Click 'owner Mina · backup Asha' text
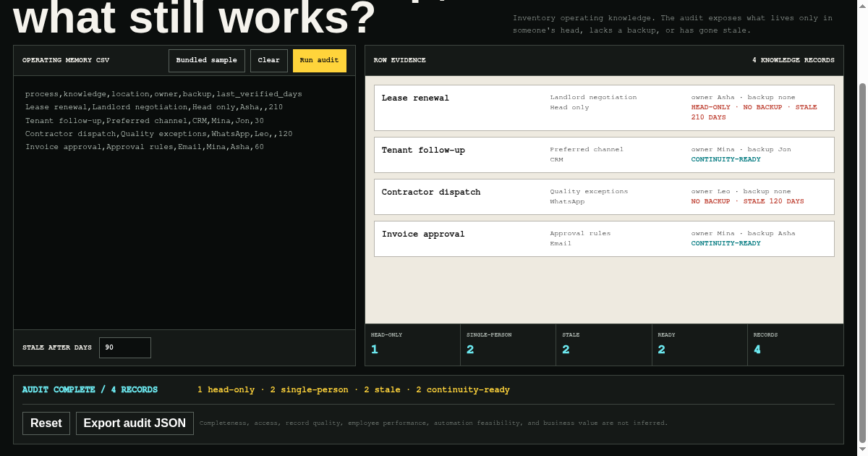The width and height of the screenshot is (868, 456). pos(743,233)
